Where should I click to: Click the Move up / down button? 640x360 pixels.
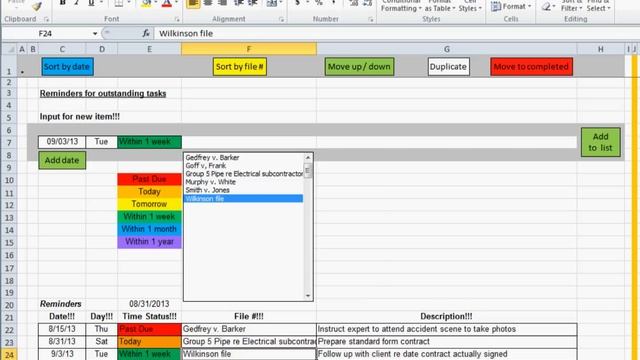(x=359, y=67)
